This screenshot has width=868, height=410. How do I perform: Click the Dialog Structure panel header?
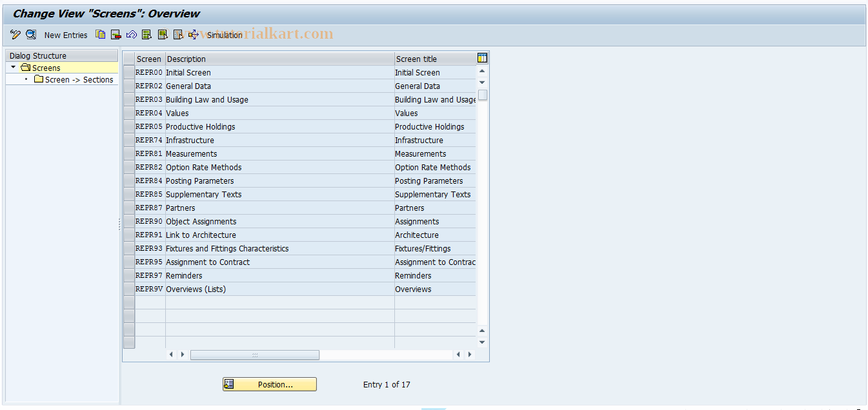[62, 56]
